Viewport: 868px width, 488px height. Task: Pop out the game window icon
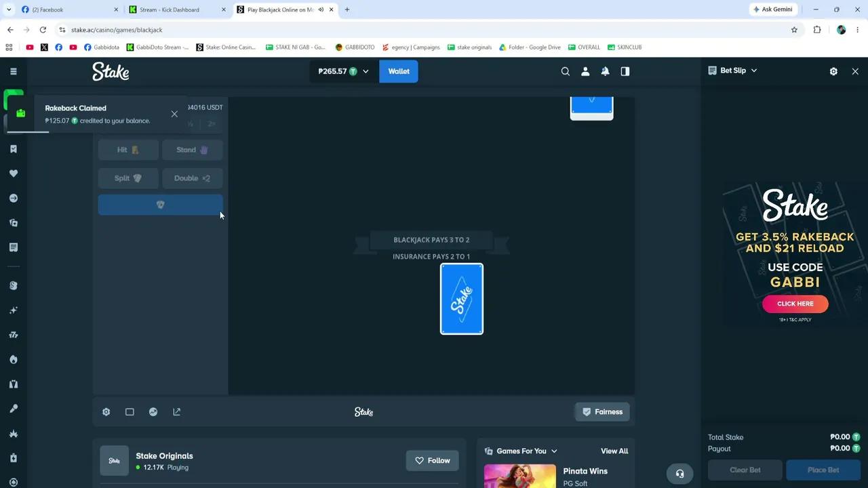point(177,411)
